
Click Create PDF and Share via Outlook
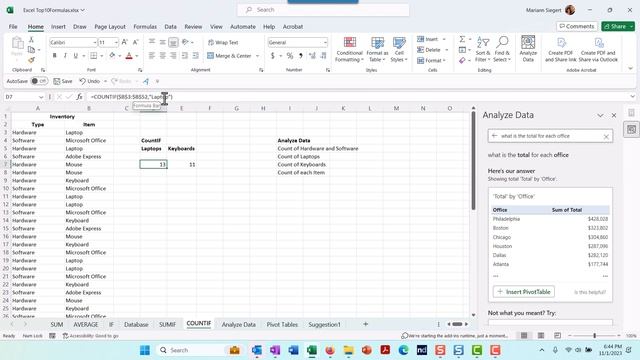(x=598, y=49)
